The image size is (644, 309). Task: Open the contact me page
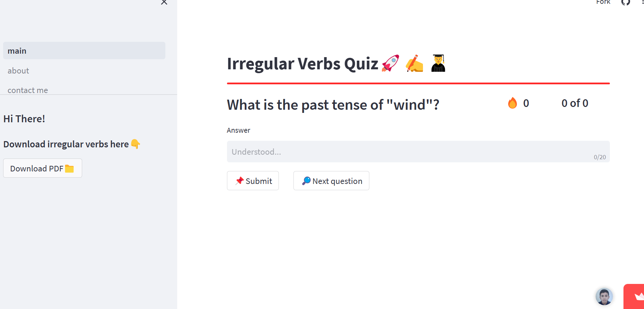tap(28, 90)
